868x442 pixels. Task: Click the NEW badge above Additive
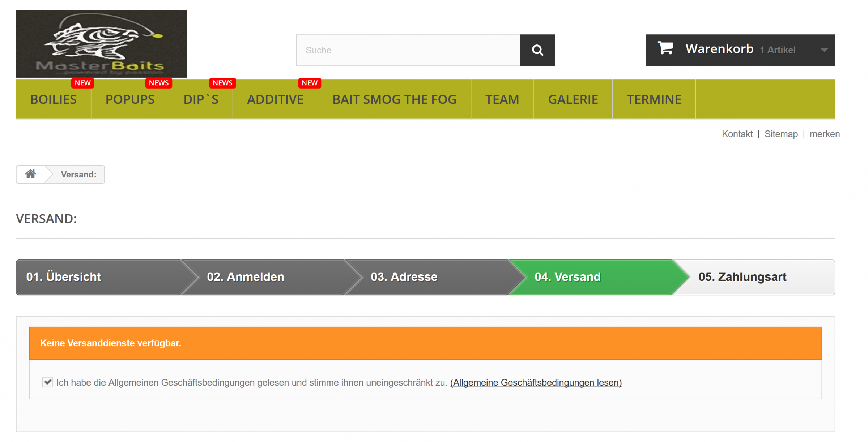[309, 83]
